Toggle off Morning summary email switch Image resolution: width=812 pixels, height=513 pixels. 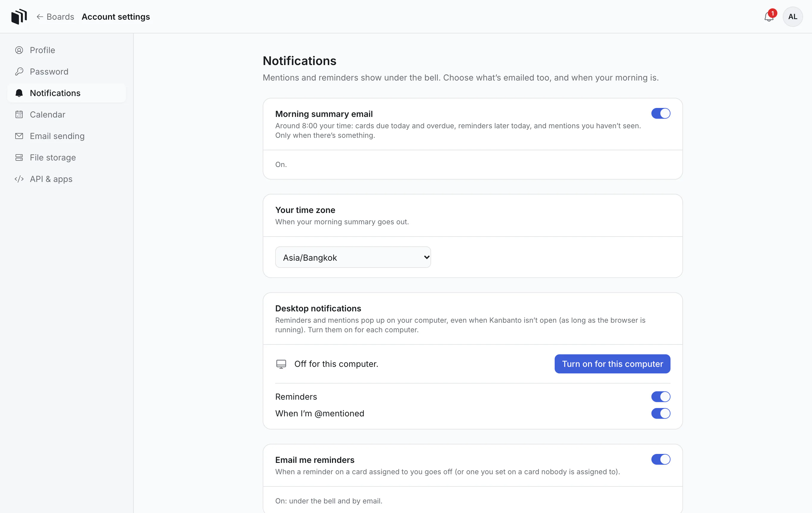(661, 114)
